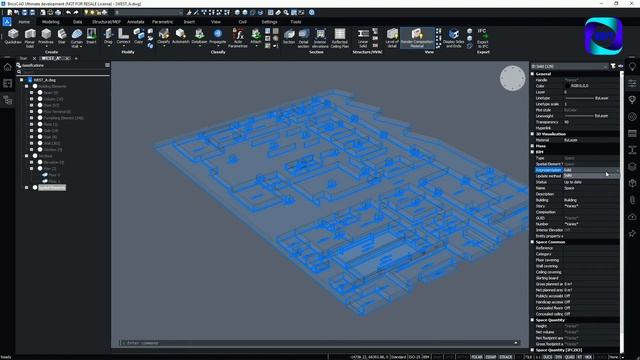Collapse the General properties section
This screenshot has height=360, width=640.
coord(532,74)
